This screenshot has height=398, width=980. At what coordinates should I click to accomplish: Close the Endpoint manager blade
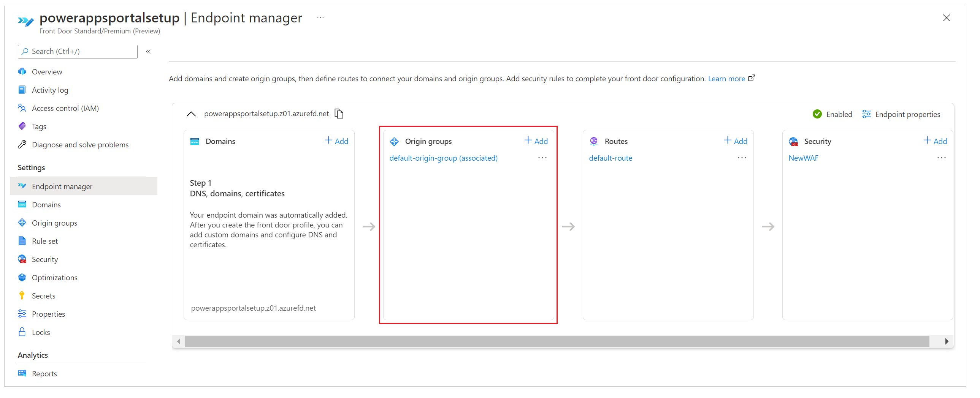click(946, 18)
